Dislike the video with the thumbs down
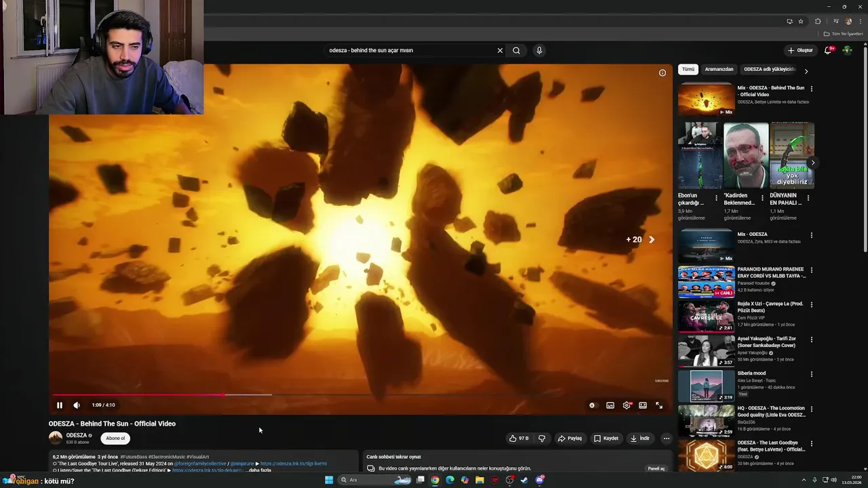The width and height of the screenshot is (868, 488). click(542, 439)
